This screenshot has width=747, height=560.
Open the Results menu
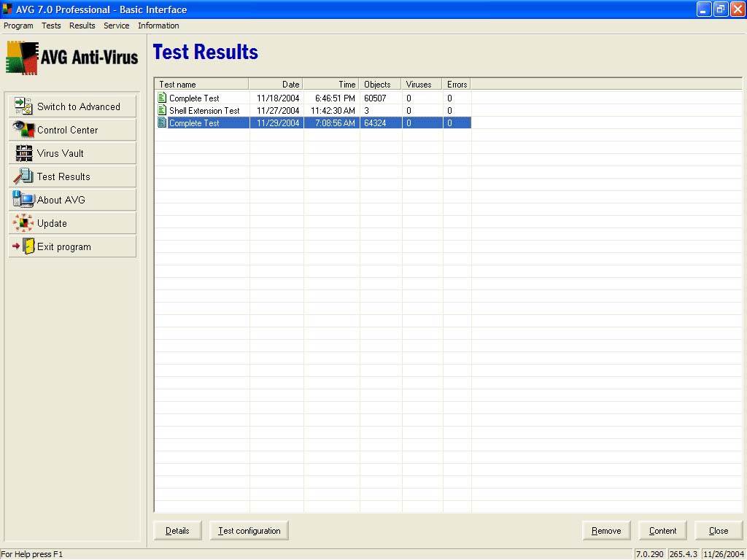coord(82,26)
